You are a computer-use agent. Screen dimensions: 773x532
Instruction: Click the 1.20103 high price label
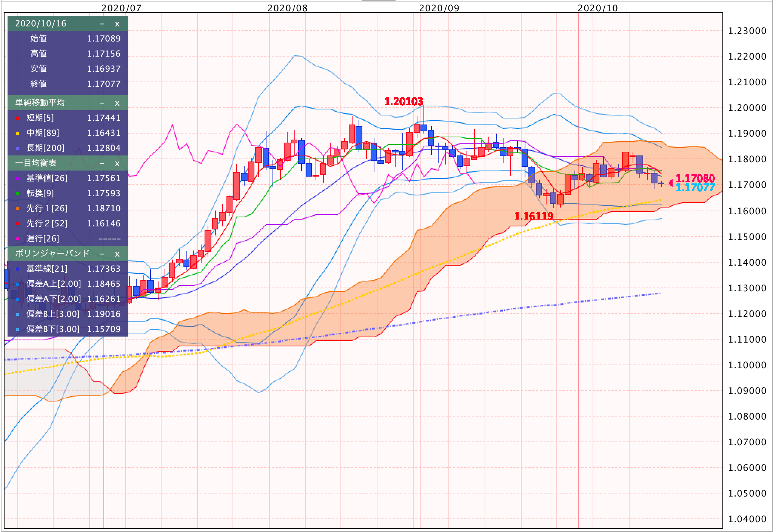[x=403, y=101]
